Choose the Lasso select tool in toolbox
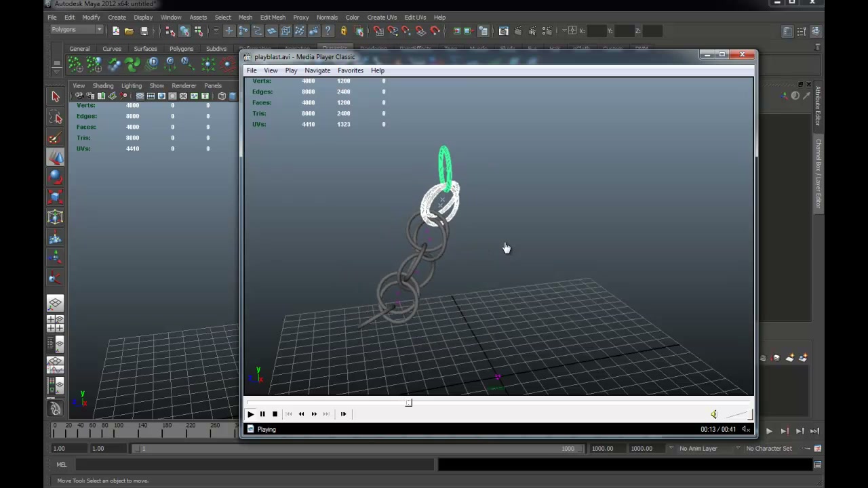The image size is (868, 488). coord(56,118)
